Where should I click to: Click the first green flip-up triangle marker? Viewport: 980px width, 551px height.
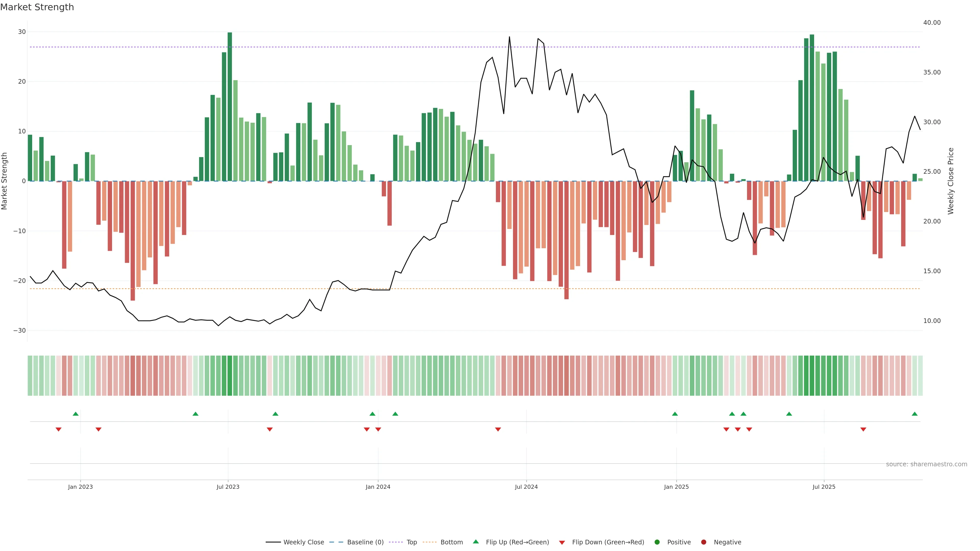pos(76,414)
